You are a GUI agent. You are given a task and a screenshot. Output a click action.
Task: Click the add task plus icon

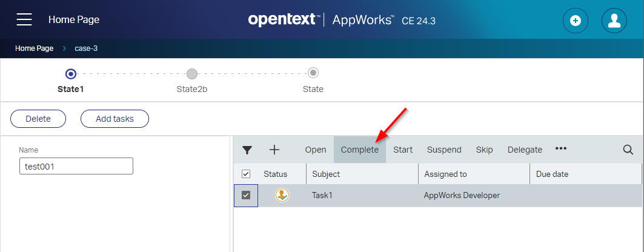(274, 150)
